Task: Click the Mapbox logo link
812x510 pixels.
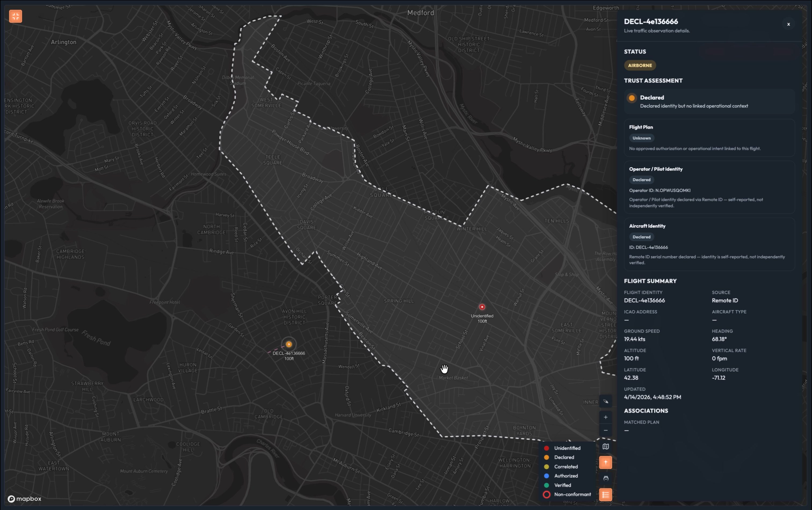Action: pos(25,499)
